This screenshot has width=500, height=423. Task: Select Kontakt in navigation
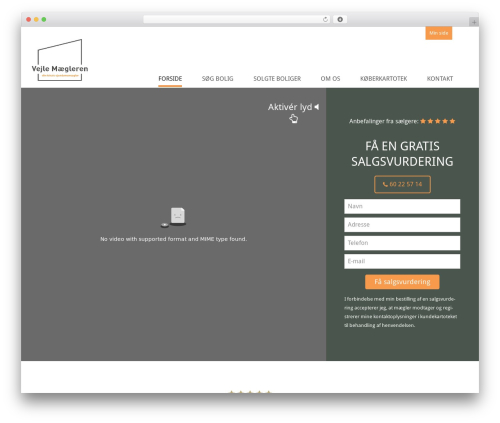point(440,79)
